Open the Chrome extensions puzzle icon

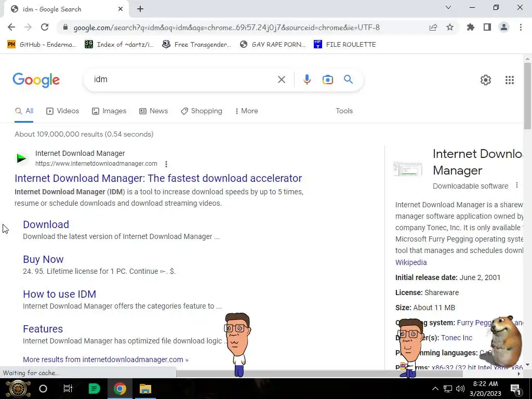click(471, 28)
